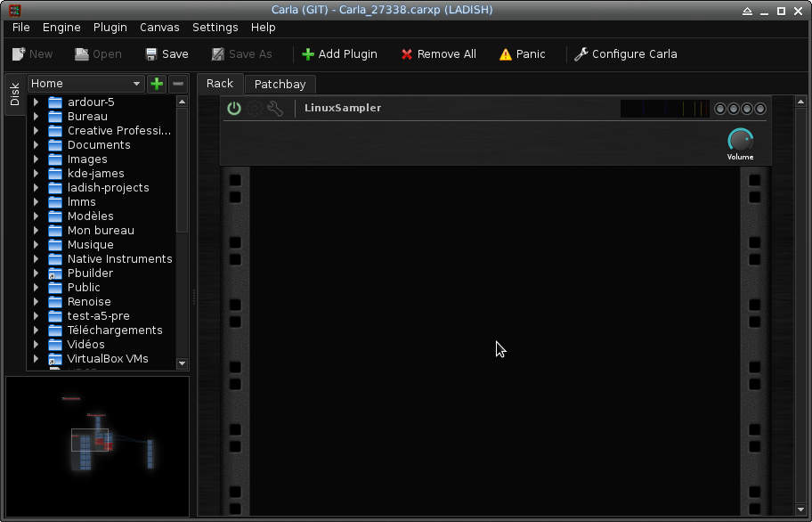Open the Home location dropdown
Screen dimensions: 812x522
[x=85, y=84]
